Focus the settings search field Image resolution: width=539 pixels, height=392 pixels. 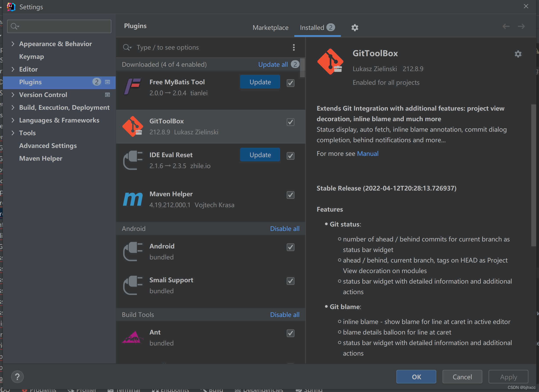click(59, 26)
